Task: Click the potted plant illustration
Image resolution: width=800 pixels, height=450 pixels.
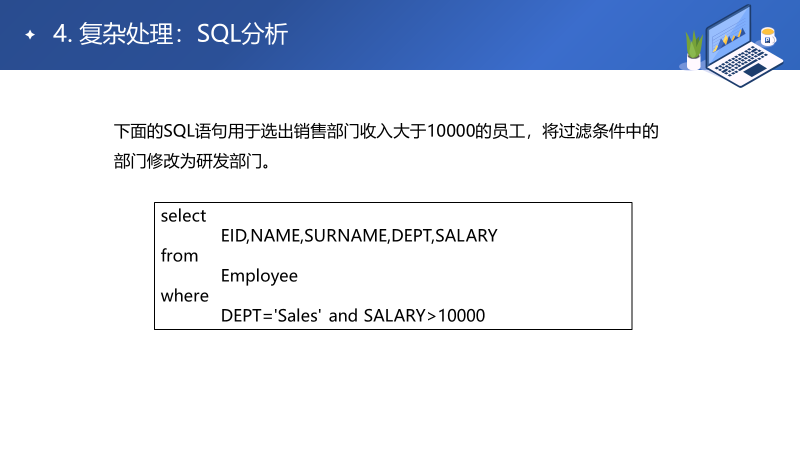Action: pos(693,47)
